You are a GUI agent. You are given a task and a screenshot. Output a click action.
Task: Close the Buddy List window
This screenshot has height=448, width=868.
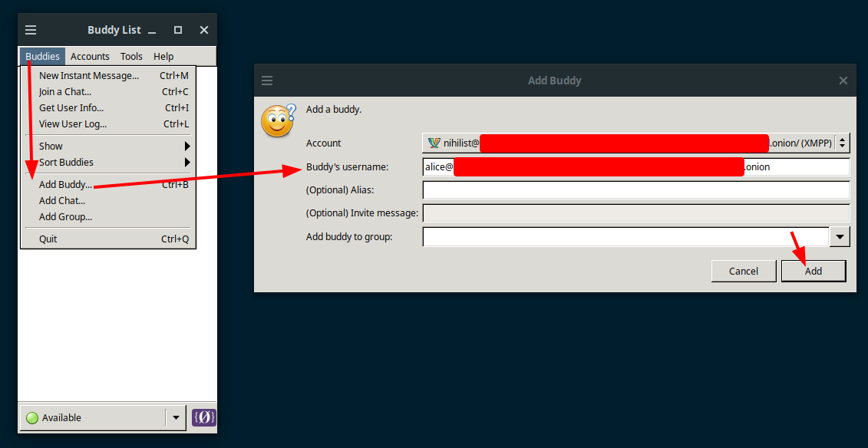pos(203,30)
